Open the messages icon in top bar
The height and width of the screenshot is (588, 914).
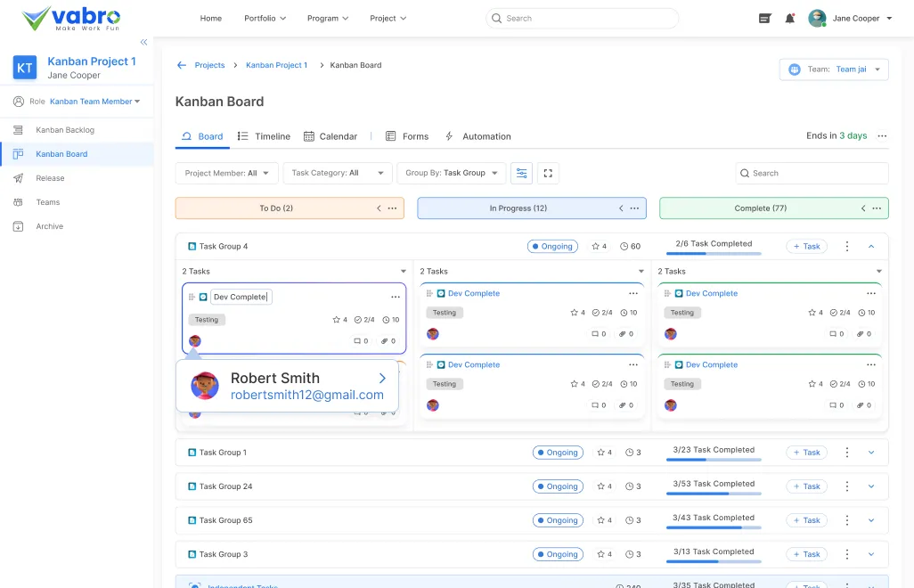(x=764, y=18)
